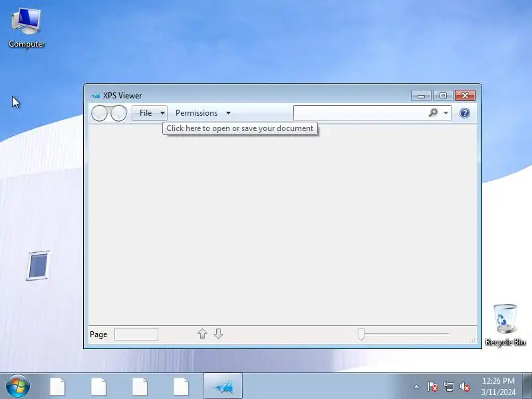This screenshot has height=399, width=532.
Task: Show hidden system tray icons
Action: coord(416,386)
